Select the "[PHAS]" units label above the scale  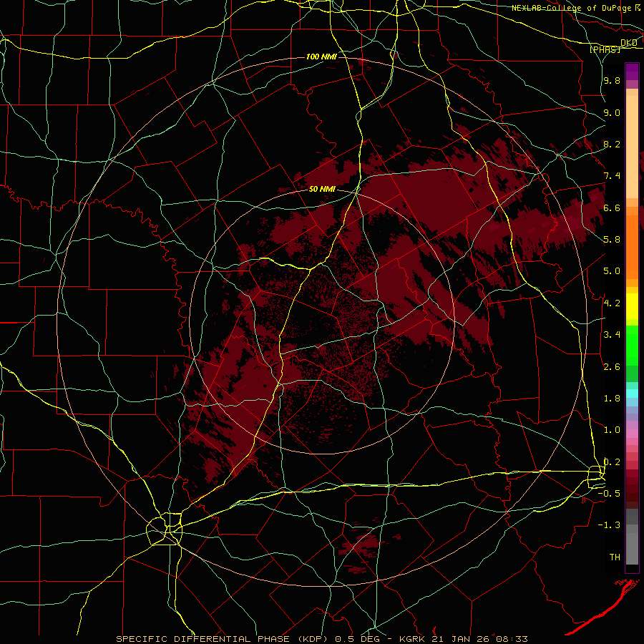pos(605,49)
